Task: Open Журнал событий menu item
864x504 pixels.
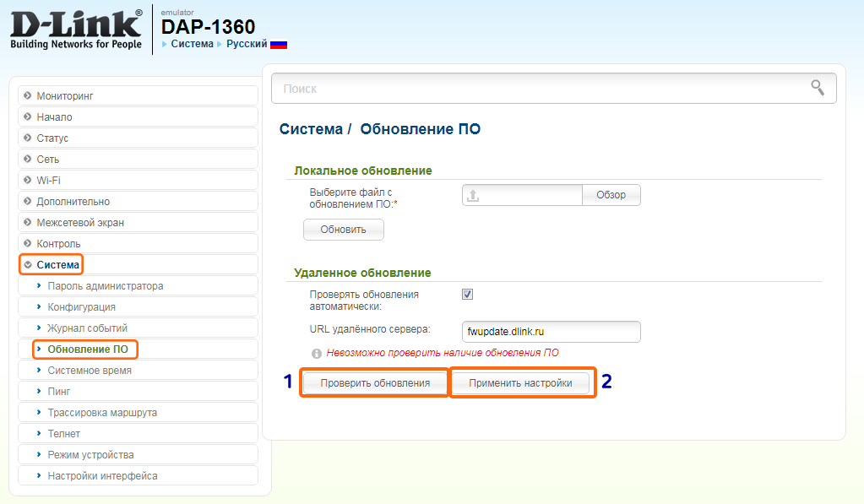Action: click(x=88, y=328)
